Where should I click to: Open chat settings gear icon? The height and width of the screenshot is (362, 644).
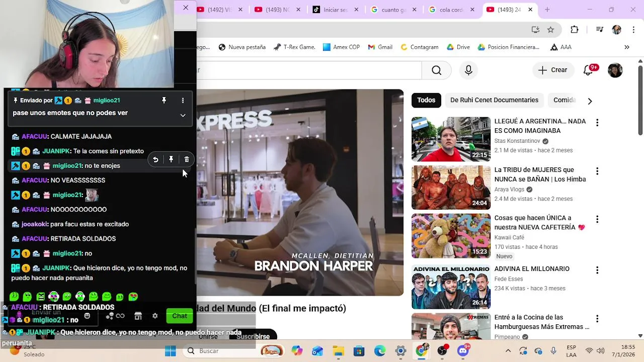155,316
